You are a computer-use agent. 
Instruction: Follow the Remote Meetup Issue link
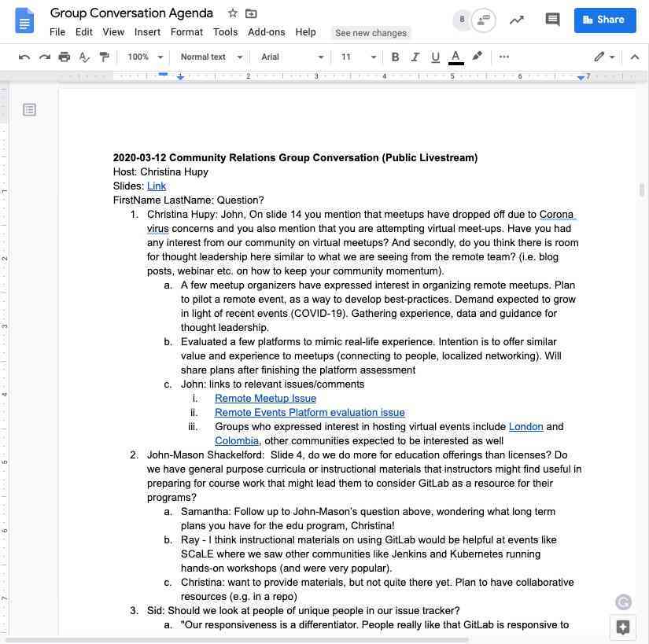click(x=265, y=398)
